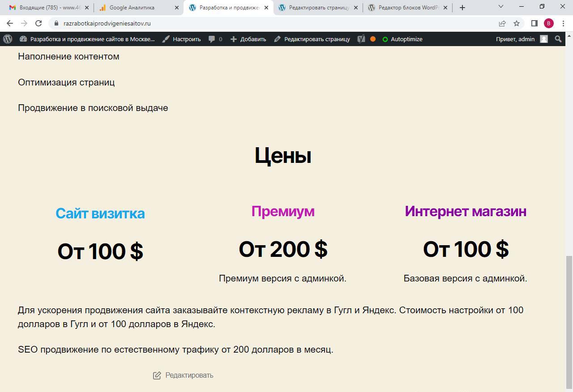The image size is (573, 392).
Task: Open the Yoast SEO admin bar icon
Action: pyautogui.click(x=361, y=39)
